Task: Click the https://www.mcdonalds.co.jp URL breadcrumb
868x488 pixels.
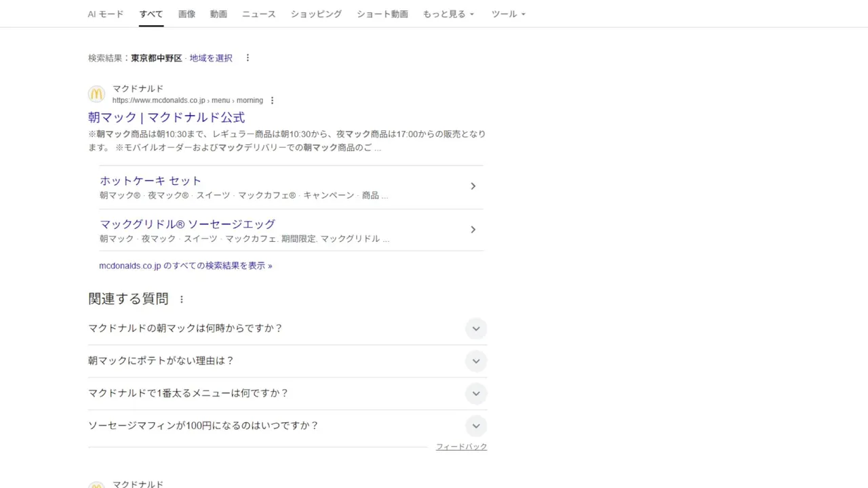Action: [188, 100]
